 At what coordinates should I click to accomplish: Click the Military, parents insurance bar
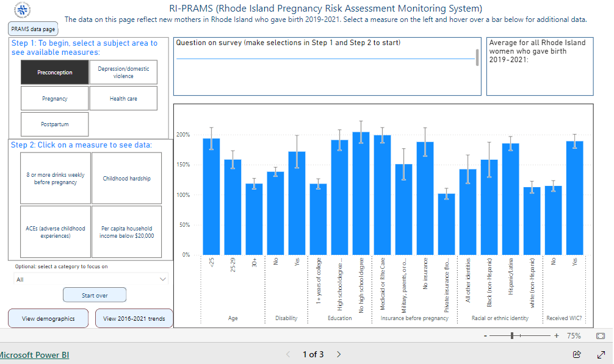pyautogui.click(x=403, y=210)
